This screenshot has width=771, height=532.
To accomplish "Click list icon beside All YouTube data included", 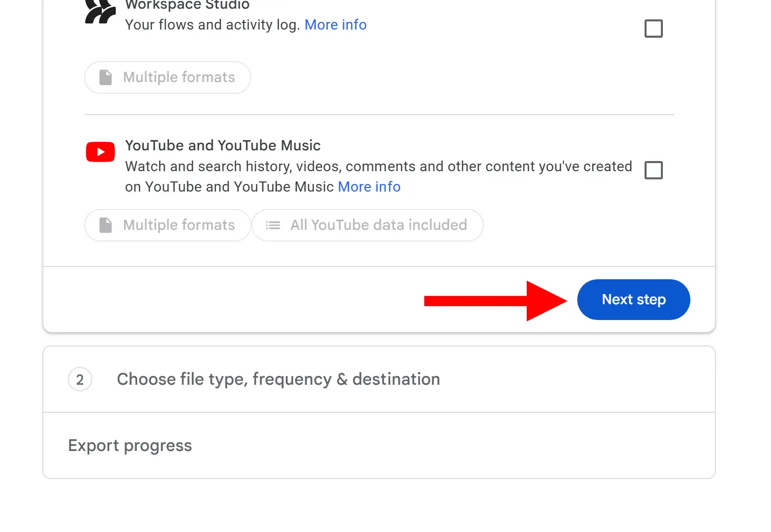I will [x=273, y=225].
